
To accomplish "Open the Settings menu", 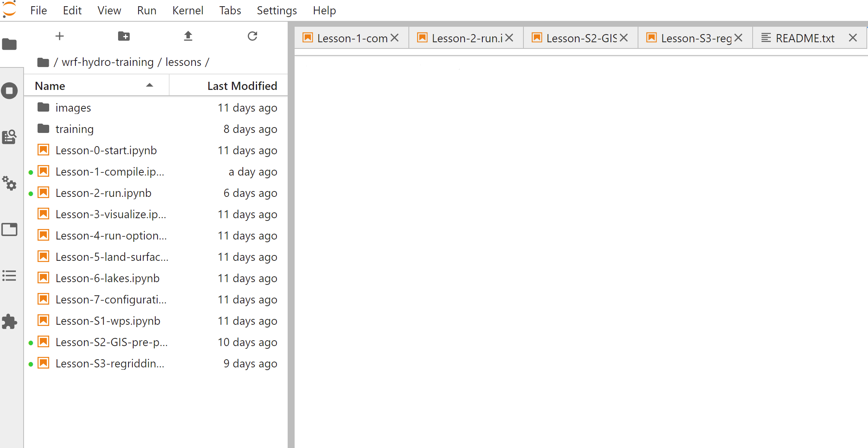I will [277, 10].
